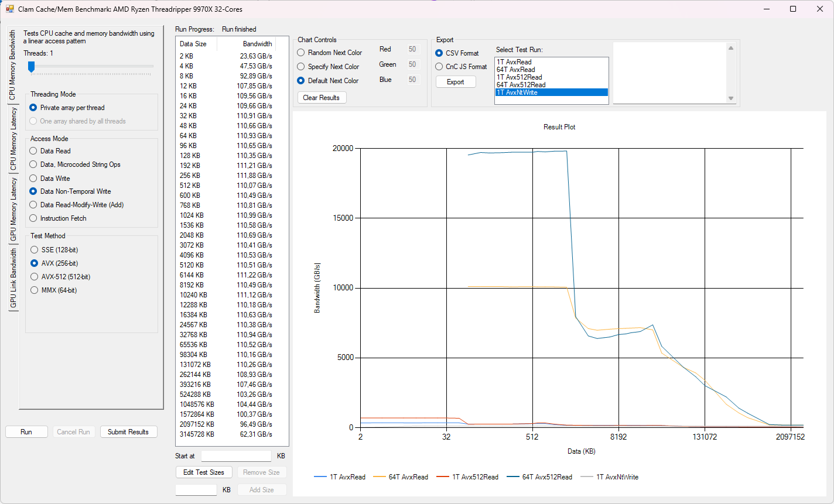834x504 pixels.
Task: Select Instruction Fetch access mode
Action: (58, 218)
